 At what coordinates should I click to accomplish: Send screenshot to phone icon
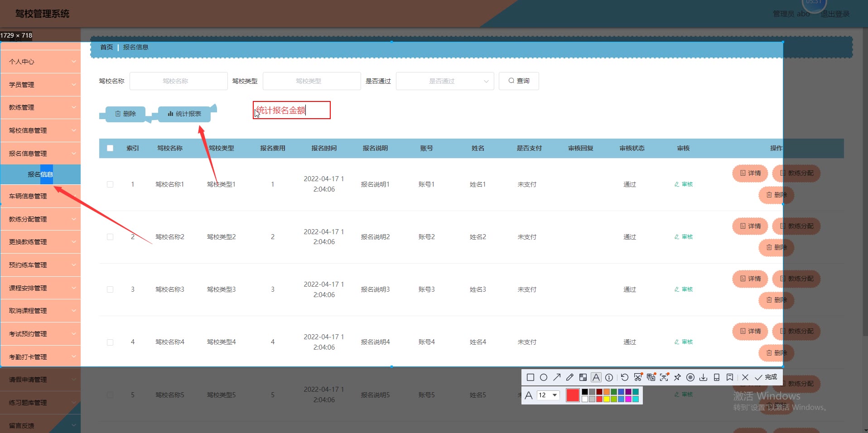(x=717, y=377)
